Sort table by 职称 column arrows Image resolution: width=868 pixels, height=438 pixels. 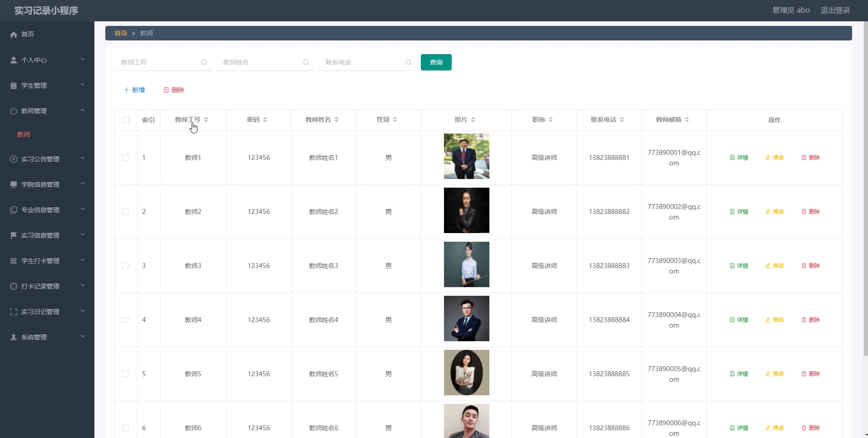[551, 119]
